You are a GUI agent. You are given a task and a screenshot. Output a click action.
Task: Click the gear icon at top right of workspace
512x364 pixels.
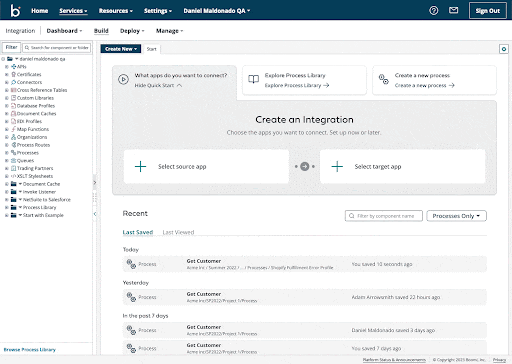coord(504,49)
